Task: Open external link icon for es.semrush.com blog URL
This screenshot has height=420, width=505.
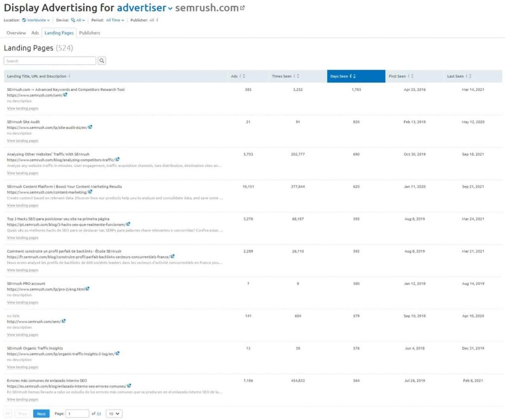Action: [130, 386]
